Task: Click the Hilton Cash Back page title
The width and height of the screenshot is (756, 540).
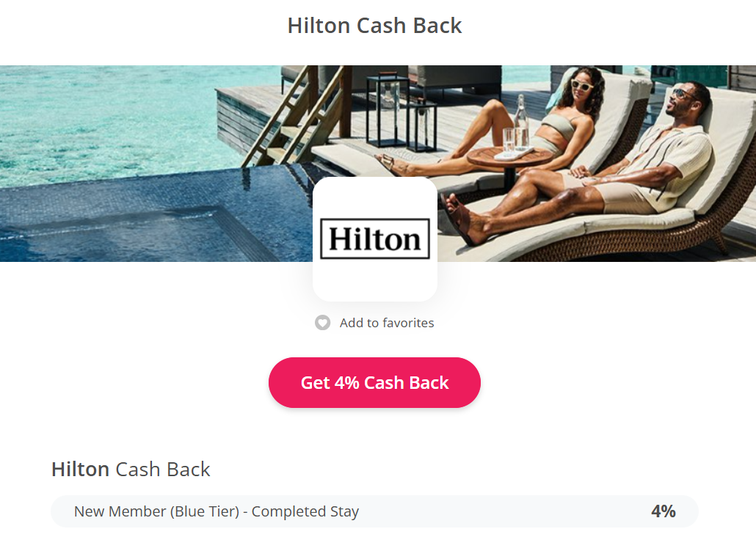Action: (x=374, y=26)
